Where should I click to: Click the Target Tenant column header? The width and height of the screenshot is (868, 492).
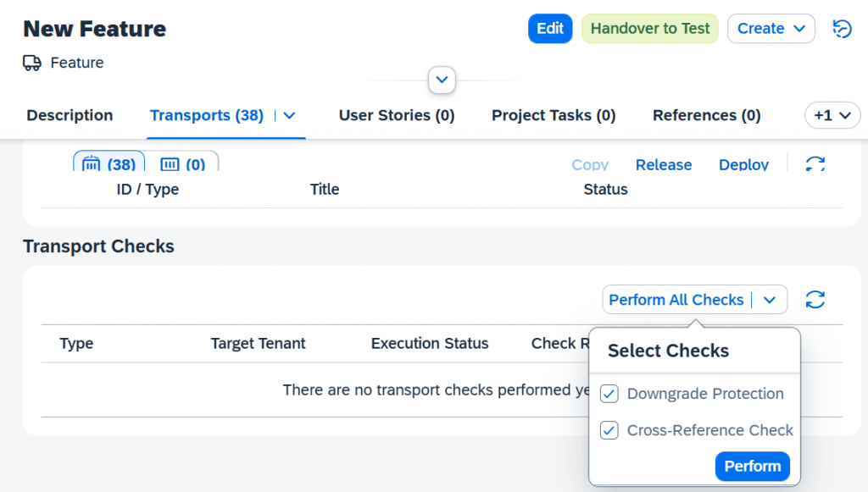(258, 344)
